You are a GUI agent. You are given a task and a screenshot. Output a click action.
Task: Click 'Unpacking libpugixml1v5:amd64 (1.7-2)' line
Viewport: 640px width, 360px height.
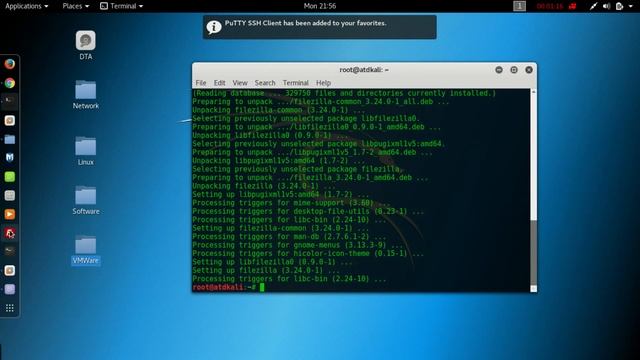(x=279, y=161)
